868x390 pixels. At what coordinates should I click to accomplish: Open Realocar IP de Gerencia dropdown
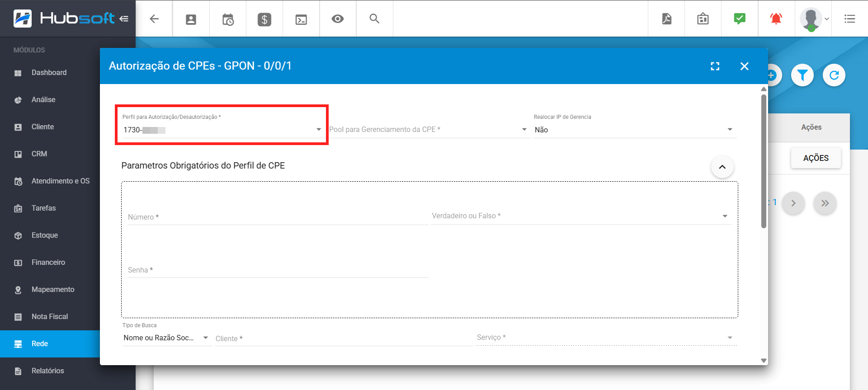tap(635, 130)
